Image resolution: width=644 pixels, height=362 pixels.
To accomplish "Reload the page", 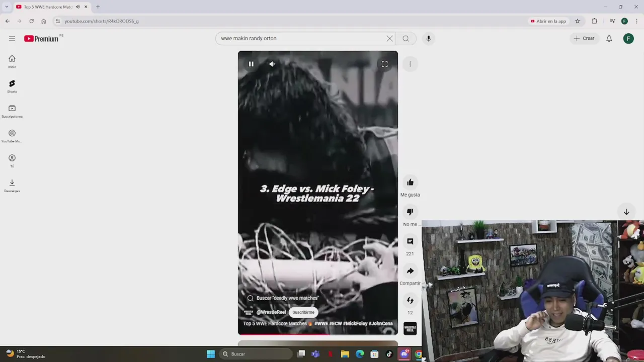I will point(31,21).
